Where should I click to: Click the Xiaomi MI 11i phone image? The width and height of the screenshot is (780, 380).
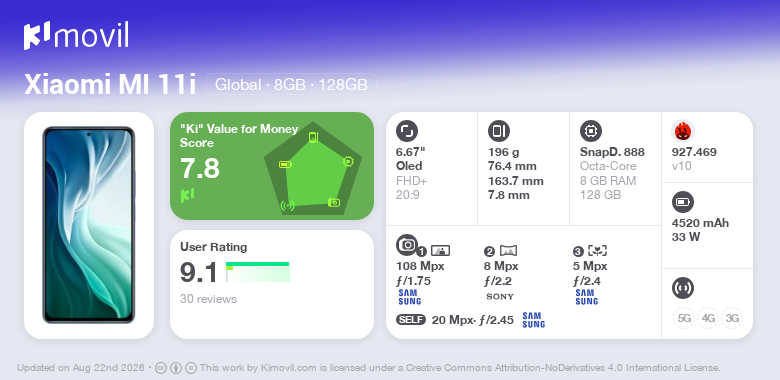tap(89, 225)
